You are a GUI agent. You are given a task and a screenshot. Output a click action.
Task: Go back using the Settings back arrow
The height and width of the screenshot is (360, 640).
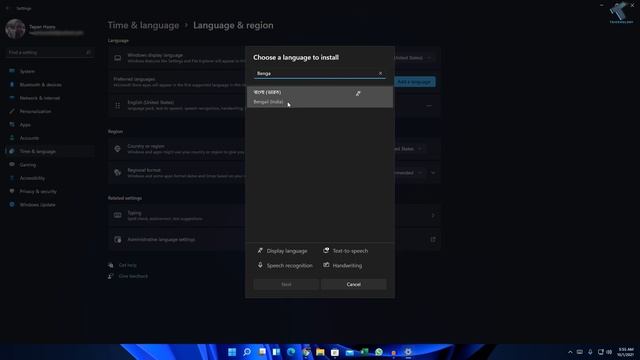click(7, 8)
